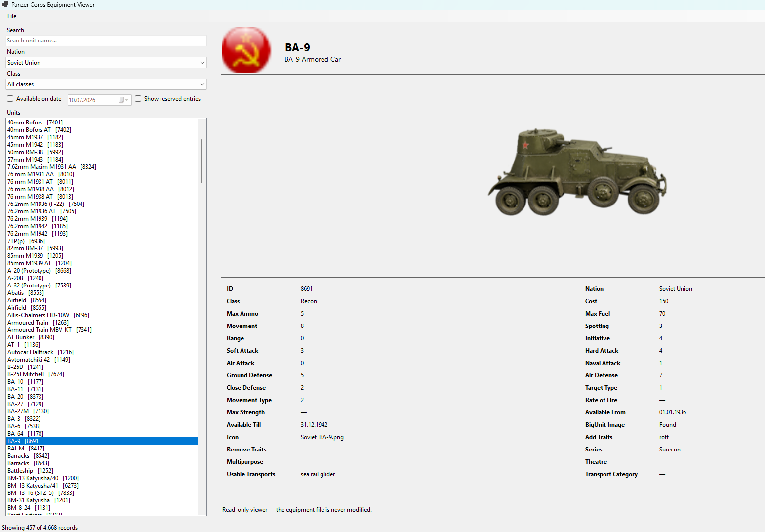The image size is (765, 532).
Task: Click the Soviet hammer and sickle flag icon
Action: [x=246, y=50]
